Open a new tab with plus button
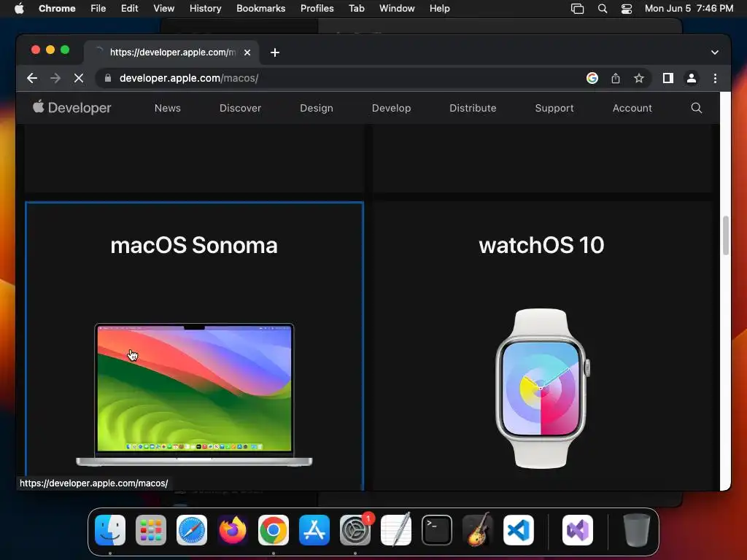747x560 pixels. 275,52
